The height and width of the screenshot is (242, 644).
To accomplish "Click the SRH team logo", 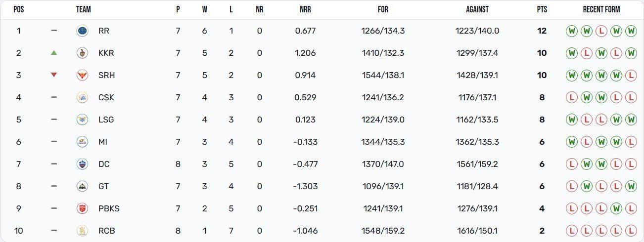I will (x=82, y=75).
